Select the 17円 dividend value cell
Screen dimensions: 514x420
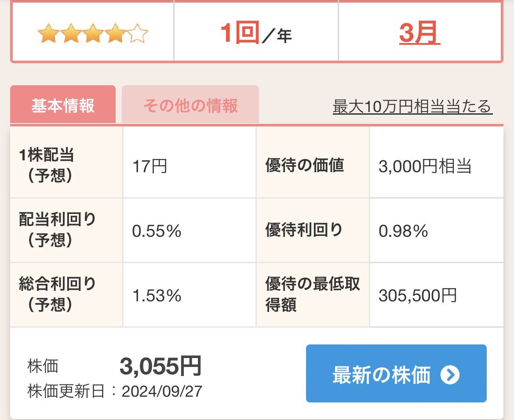(149, 167)
